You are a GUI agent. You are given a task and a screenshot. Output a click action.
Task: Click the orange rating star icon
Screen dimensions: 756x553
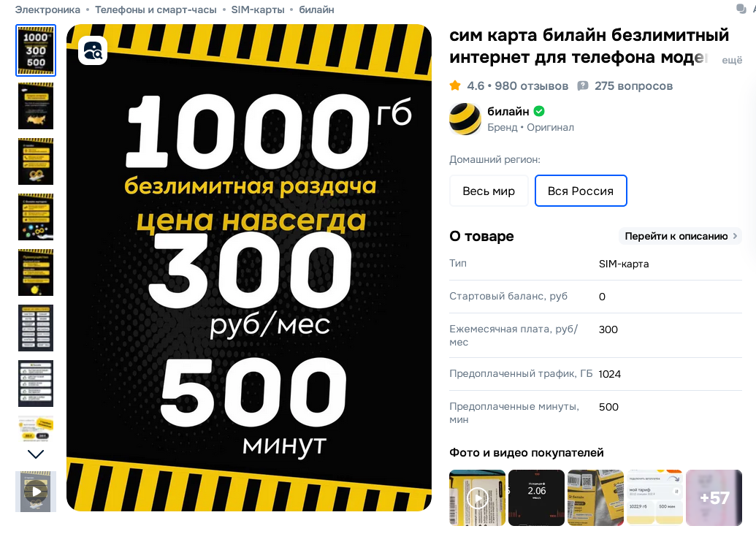[x=454, y=85]
